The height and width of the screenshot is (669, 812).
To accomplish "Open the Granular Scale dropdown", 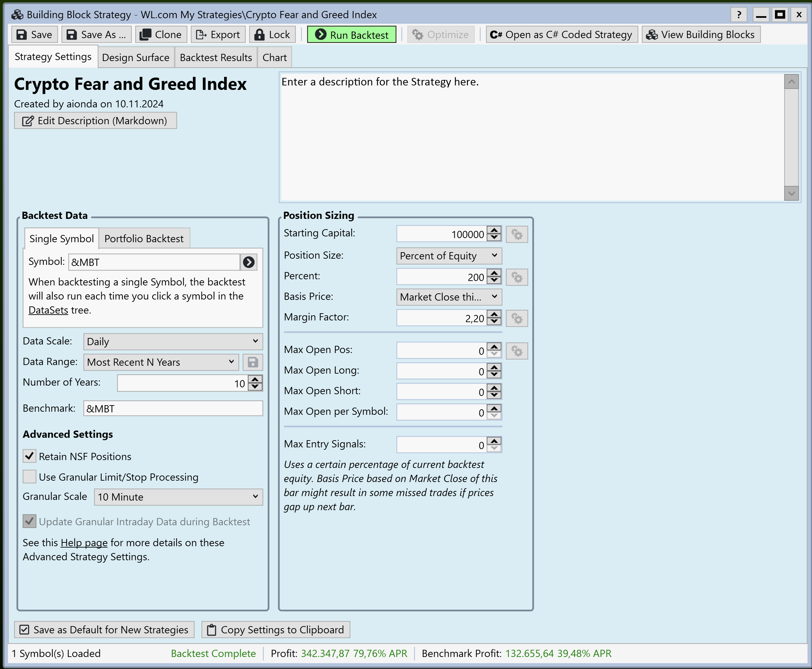I will [x=178, y=497].
